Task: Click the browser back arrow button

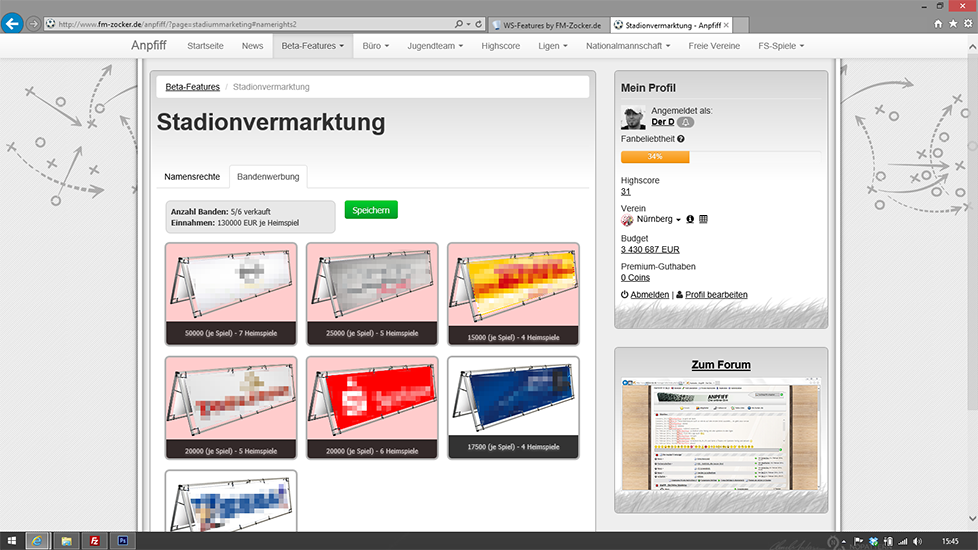Action: (12, 23)
